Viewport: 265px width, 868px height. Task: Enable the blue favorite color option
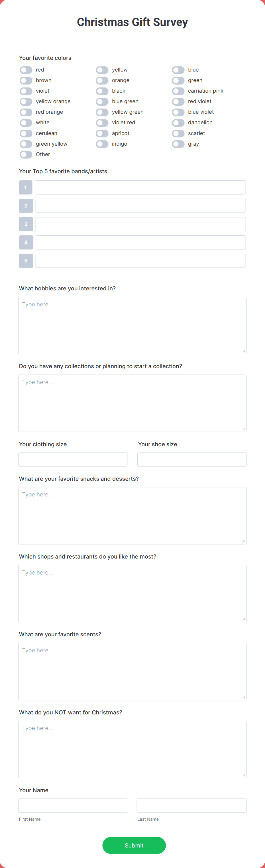click(x=178, y=70)
